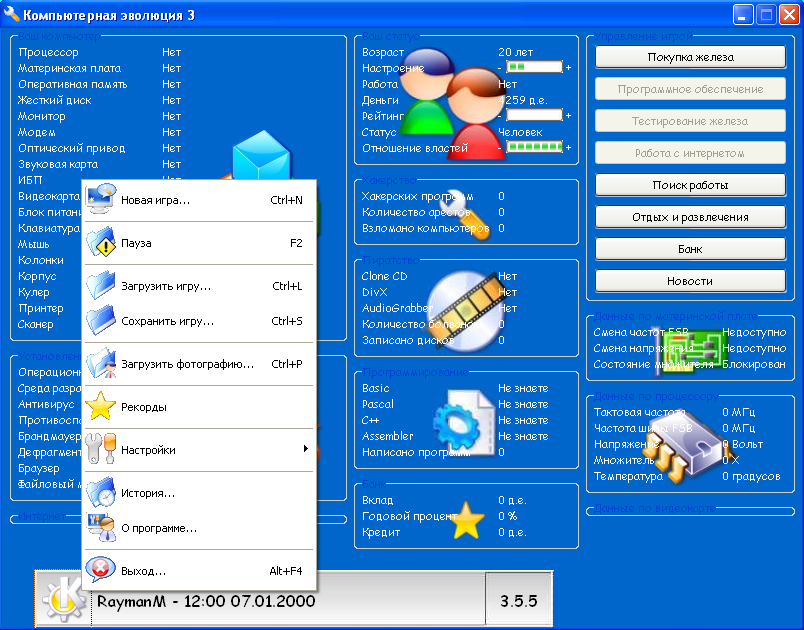Click the plus next to Настроение bar
The width and height of the screenshot is (804, 630).
coord(568,68)
